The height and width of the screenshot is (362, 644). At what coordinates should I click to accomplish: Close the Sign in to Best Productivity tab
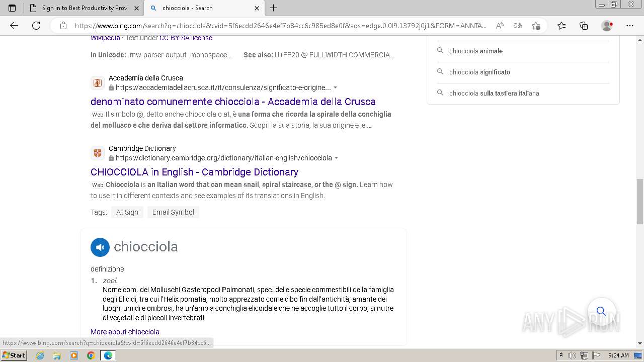pos(136,8)
